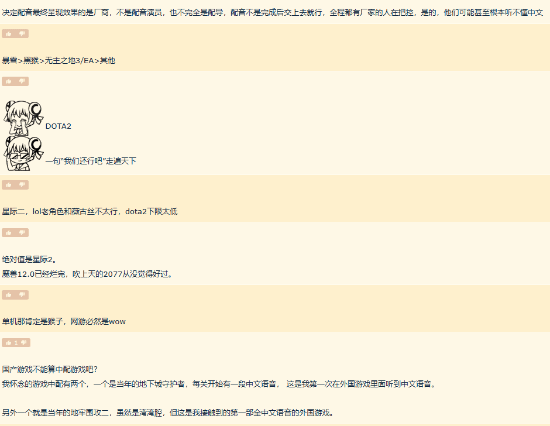Image resolution: width=550 pixels, height=426 pixels.
Task: Click the line '单机那肯定是猴子，网游必然是wow'
Action: click(64, 321)
